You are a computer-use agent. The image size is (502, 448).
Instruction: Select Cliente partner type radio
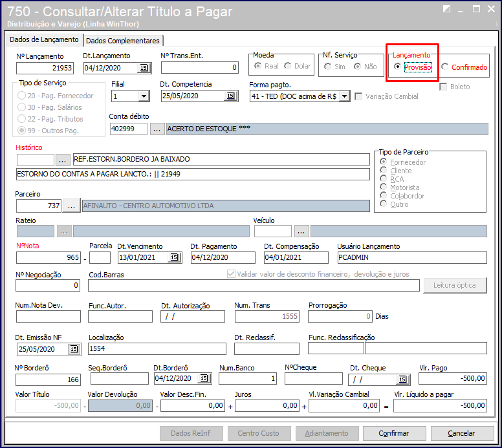click(x=383, y=170)
